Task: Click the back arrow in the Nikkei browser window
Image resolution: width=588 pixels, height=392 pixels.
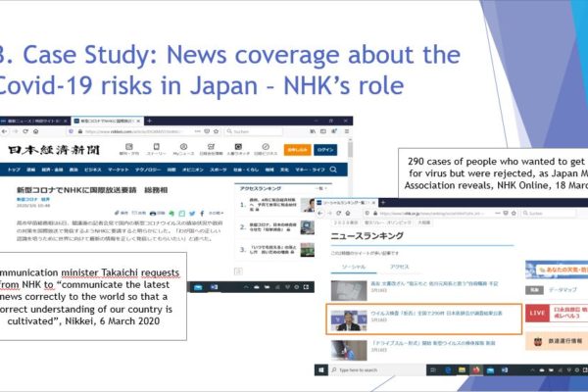Action: 5,131
